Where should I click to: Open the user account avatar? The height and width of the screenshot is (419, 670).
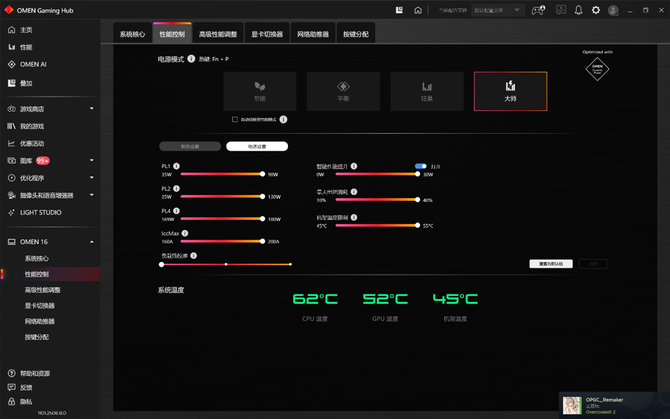(x=613, y=10)
